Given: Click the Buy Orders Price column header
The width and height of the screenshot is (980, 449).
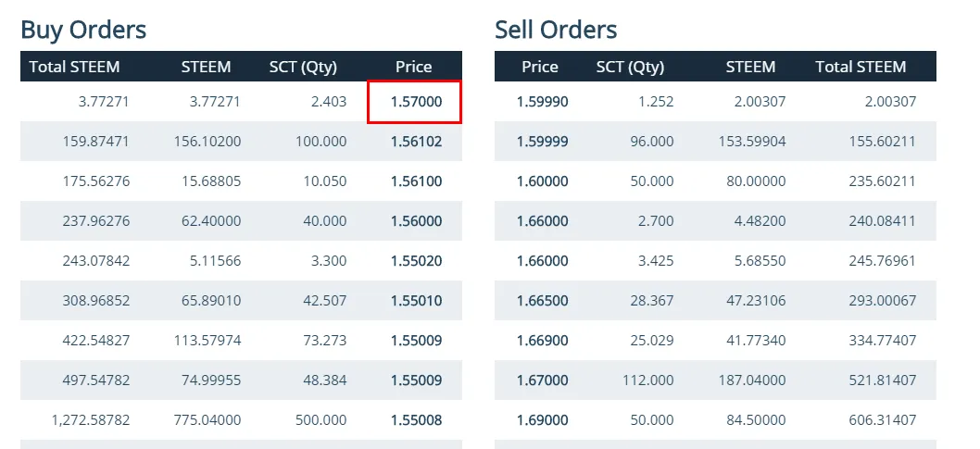Looking at the screenshot, I should [x=414, y=67].
